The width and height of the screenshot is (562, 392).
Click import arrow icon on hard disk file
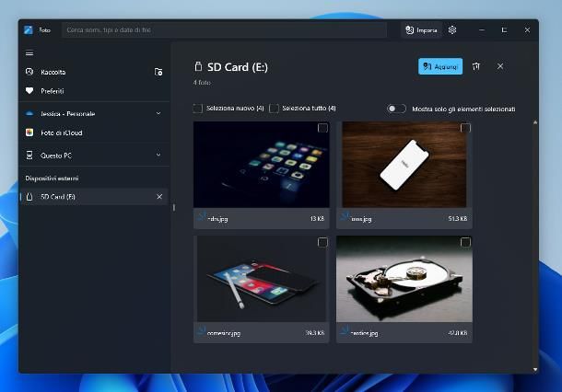[345, 330]
